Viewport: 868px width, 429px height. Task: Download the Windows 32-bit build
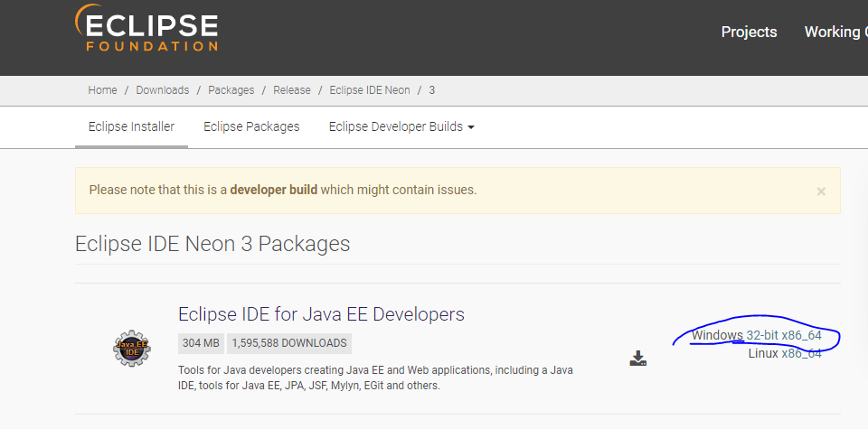762,336
